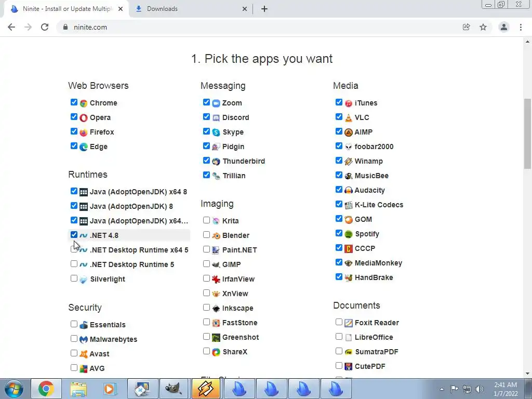Viewport: 532px width, 399px height.
Task: Click the AIMP app icon
Action: 349,132
